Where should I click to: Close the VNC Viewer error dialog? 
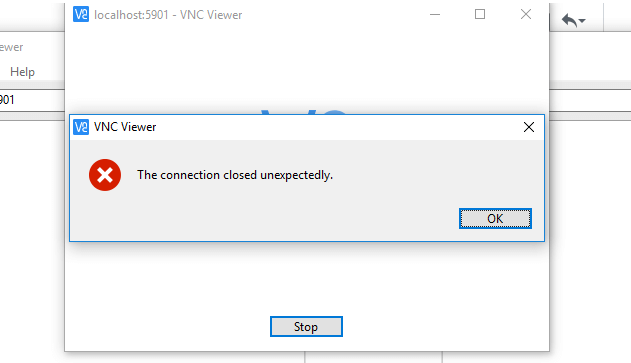tap(528, 127)
